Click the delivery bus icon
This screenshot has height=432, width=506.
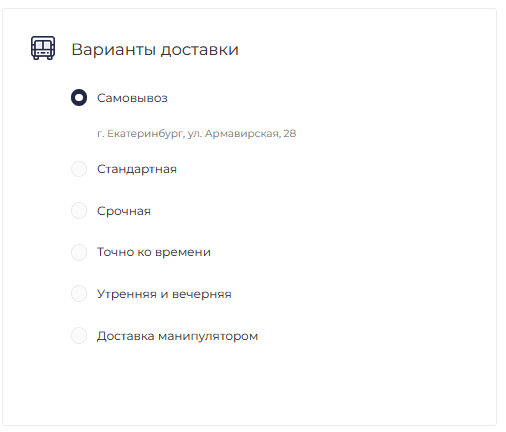(x=43, y=48)
